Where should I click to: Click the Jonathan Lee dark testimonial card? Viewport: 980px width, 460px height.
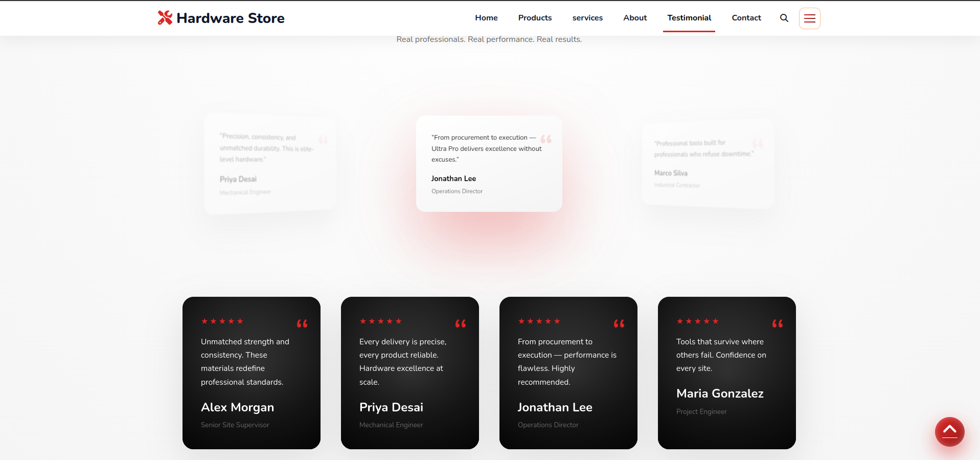click(568, 373)
